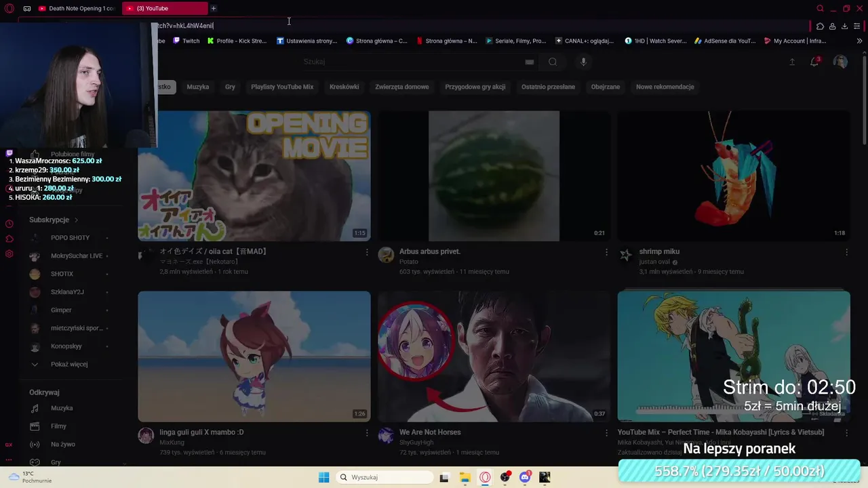The width and height of the screenshot is (868, 488).
Task: Open Konopskyy channel in subscriptions
Action: [68, 346]
